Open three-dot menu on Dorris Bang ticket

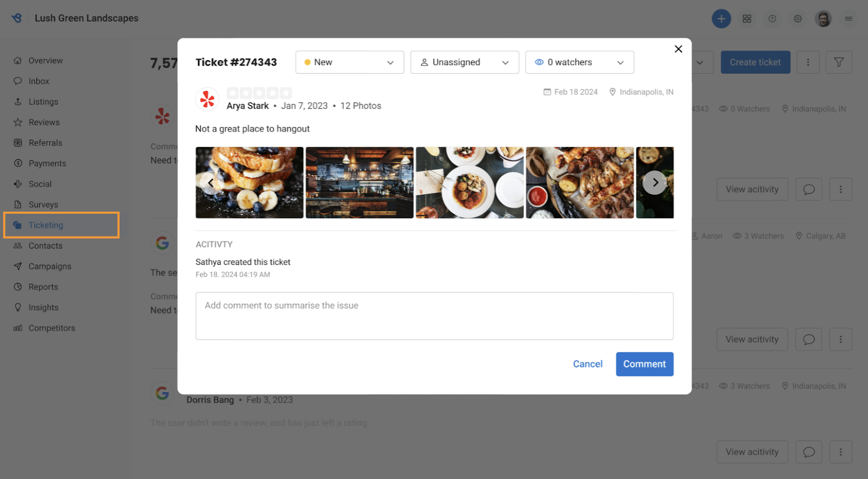pos(841,452)
